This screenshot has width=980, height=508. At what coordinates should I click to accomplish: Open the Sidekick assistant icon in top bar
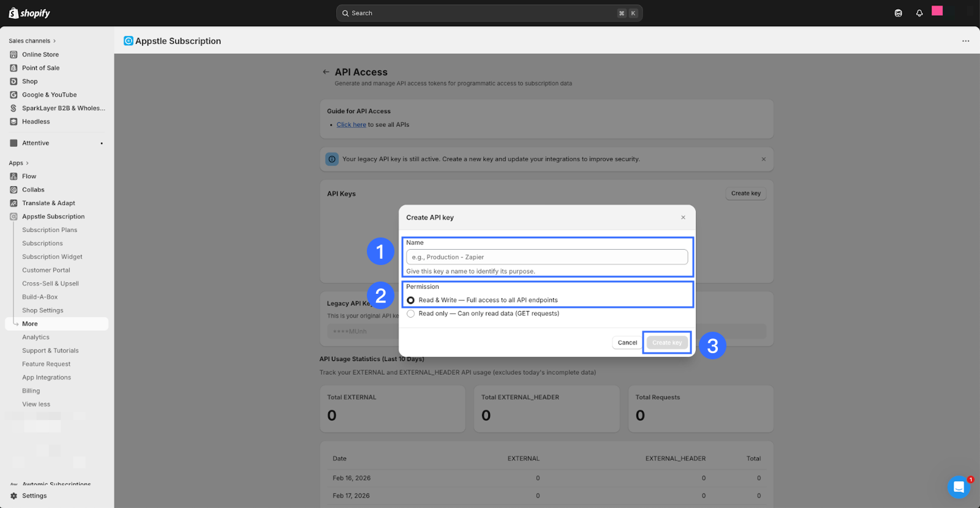point(898,13)
